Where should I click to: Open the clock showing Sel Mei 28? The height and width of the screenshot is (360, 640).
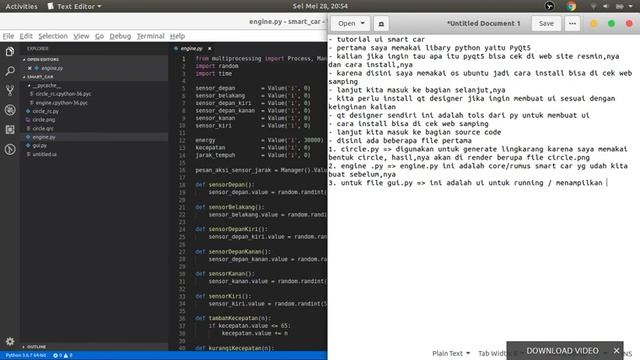point(320,6)
